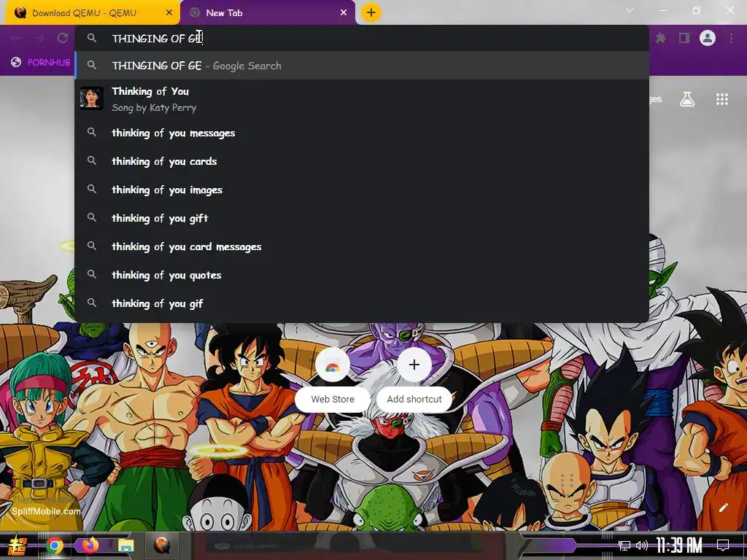Image resolution: width=747 pixels, height=560 pixels.
Task: Open a new tab with plus button
Action: tap(371, 12)
